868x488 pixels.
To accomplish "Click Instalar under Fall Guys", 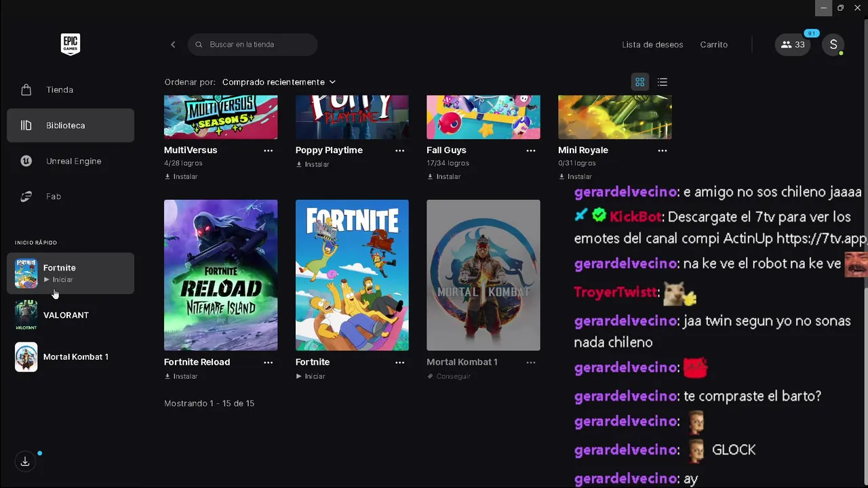I will pyautogui.click(x=444, y=177).
